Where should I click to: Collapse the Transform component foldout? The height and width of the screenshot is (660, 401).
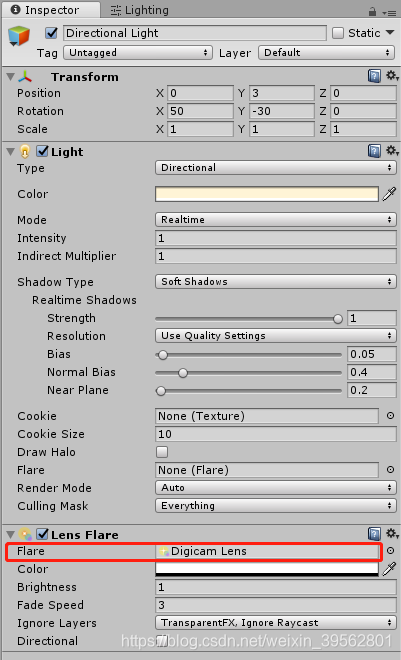coord(11,77)
